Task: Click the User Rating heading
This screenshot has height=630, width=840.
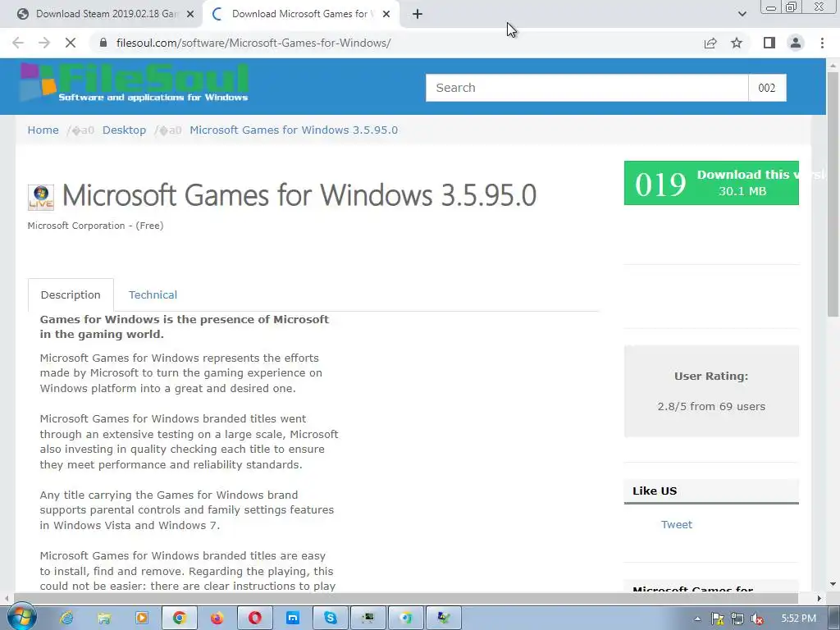Action: click(x=711, y=376)
